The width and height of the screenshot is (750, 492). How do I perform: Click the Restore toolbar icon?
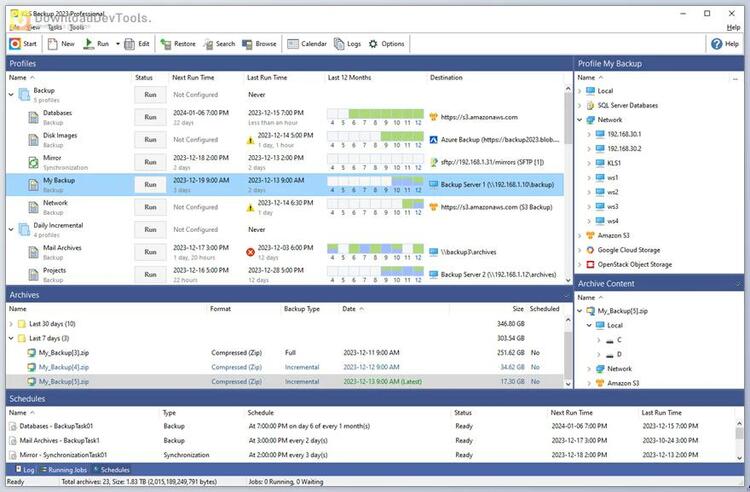[166, 44]
